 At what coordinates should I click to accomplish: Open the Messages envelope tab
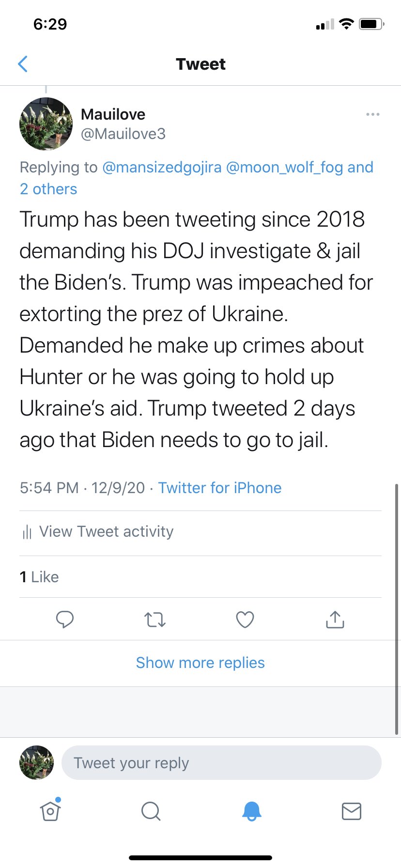(352, 811)
